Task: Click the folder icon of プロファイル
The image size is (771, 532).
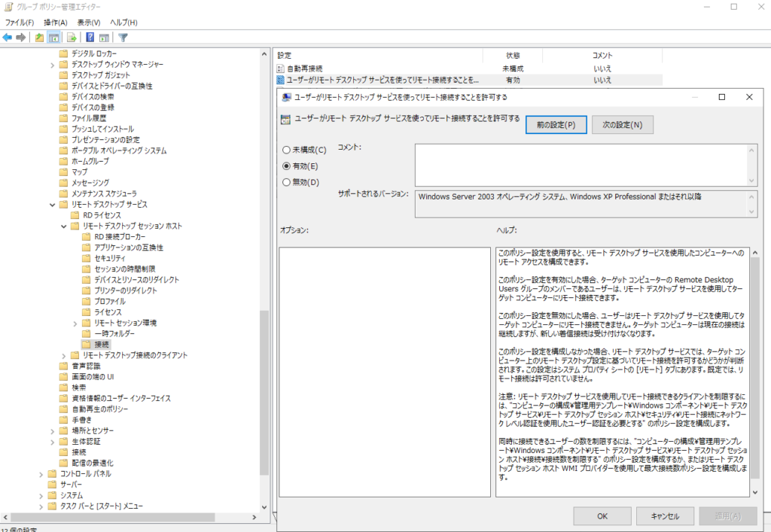Action: [86, 302]
